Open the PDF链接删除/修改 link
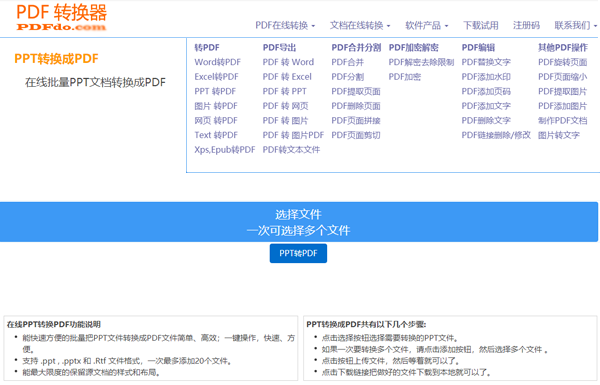 coord(496,135)
